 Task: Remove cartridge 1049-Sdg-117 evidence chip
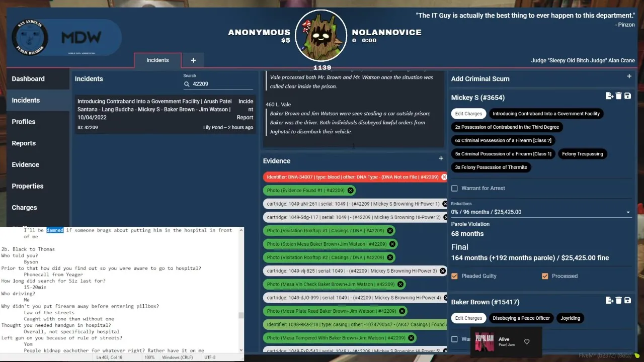coord(444,217)
